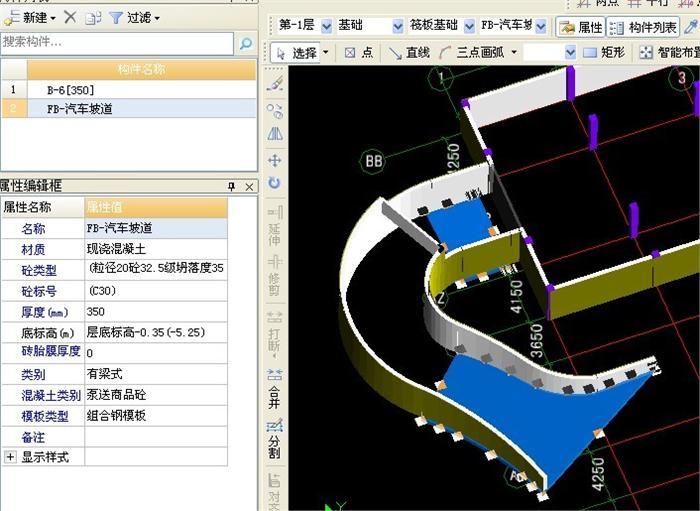Click the copy component icon
This screenshot has width=700, height=511.
tap(93, 17)
